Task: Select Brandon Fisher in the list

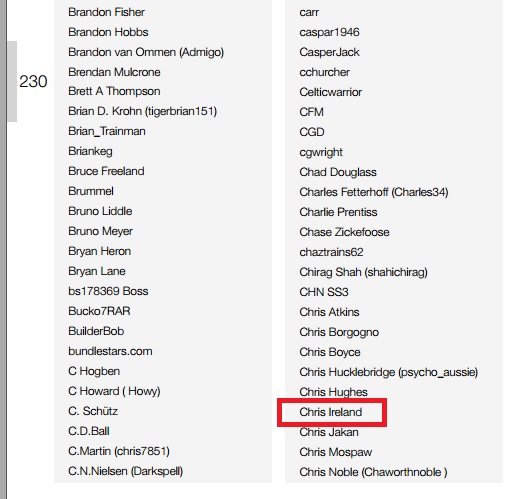Action: [106, 12]
